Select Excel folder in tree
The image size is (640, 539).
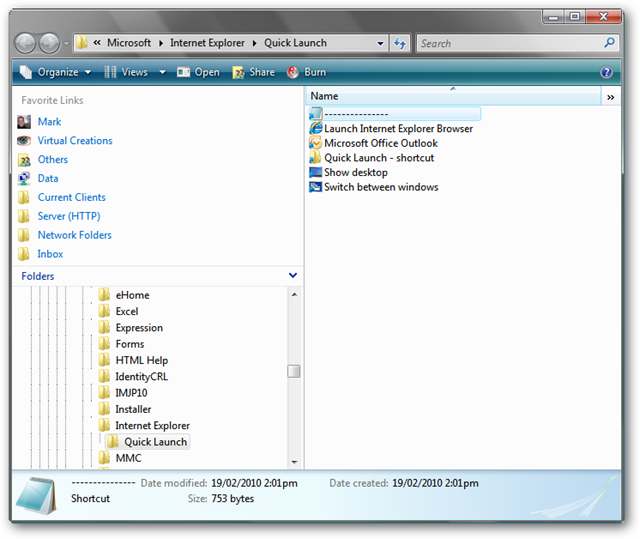coord(127,311)
